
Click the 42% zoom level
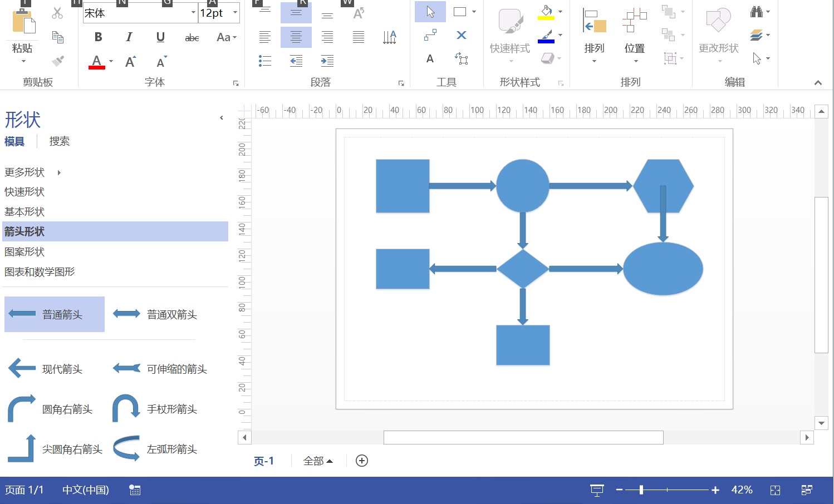(x=742, y=490)
